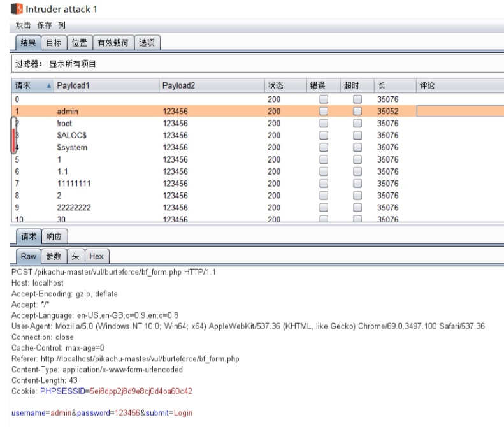This screenshot has height=427, width=504.
Task: Switch to the 位置 tab
Action: pos(80,43)
